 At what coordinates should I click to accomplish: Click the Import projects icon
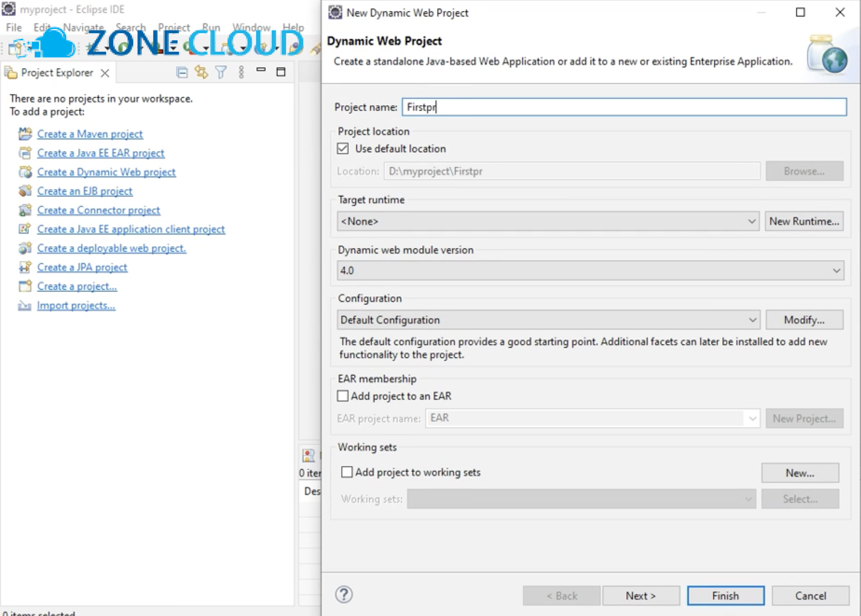pos(25,306)
